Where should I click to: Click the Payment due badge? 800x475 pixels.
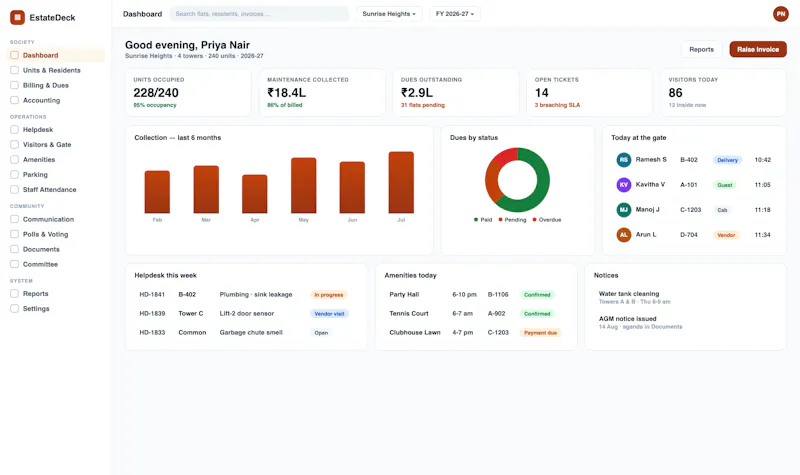pos(540,333)
